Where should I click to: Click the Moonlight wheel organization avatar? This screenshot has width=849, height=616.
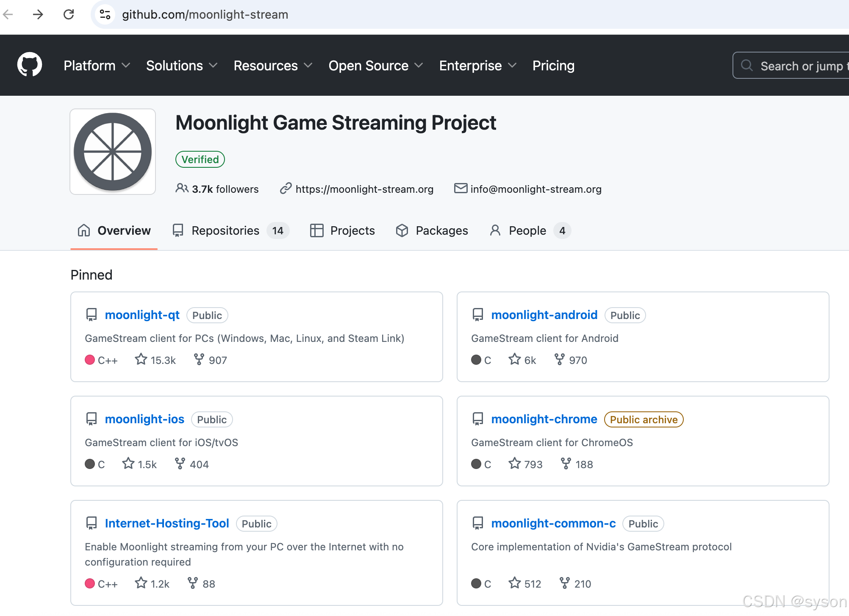112,151
